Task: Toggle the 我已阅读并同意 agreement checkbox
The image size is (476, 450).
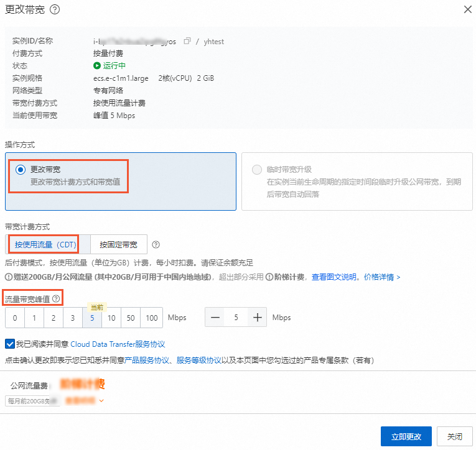Action: (x=9, y=344)
